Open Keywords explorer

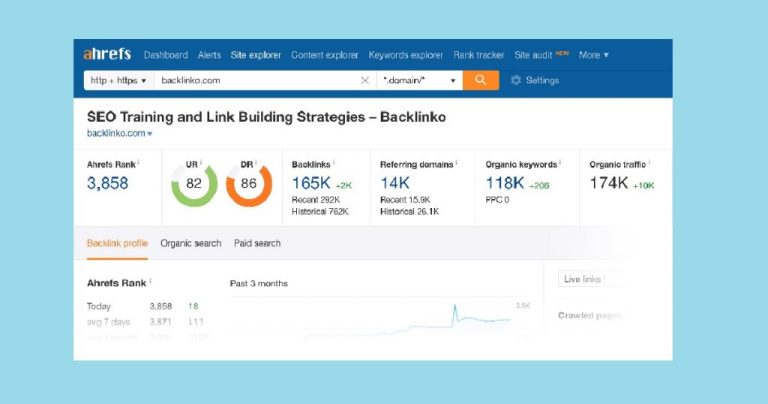click(x=406, y=55)
